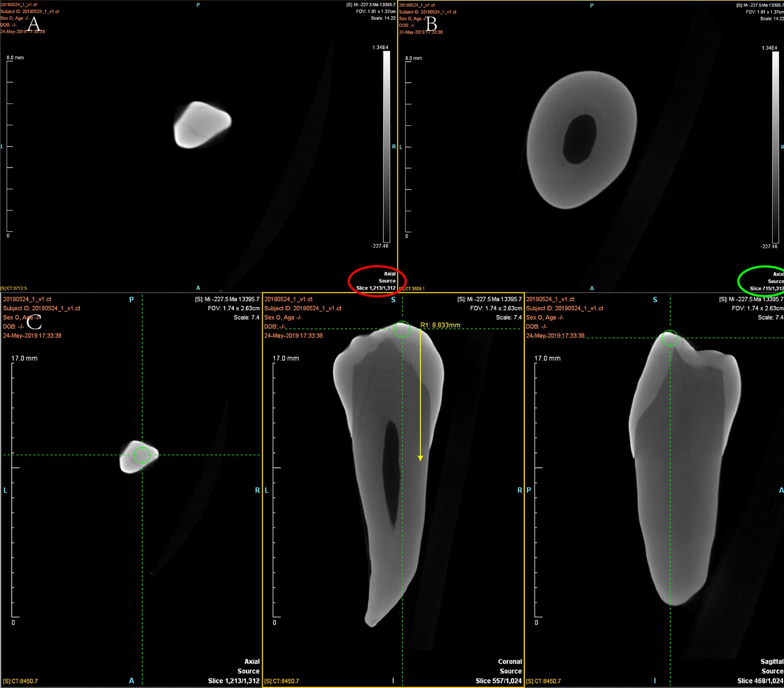Click the 'S' marker atop the coronal view
This screenshot has height=688, width=784.
(x=393, y=300)
